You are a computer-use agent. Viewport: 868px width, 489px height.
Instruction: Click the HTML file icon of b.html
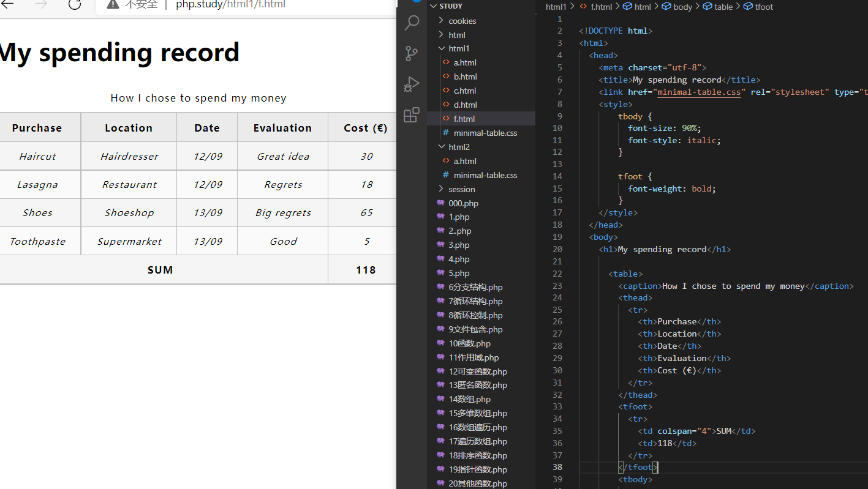click(446, 77)
